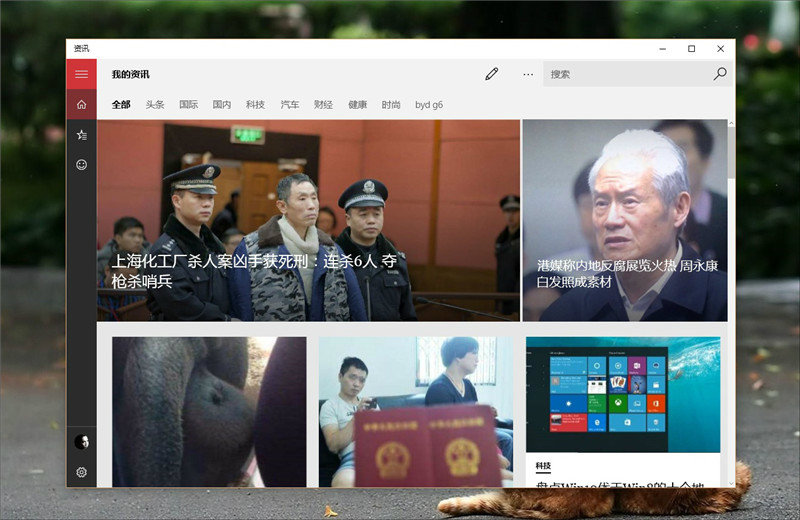800x520 pixels.
Task: Open the user account avatar
Action: 81,442
